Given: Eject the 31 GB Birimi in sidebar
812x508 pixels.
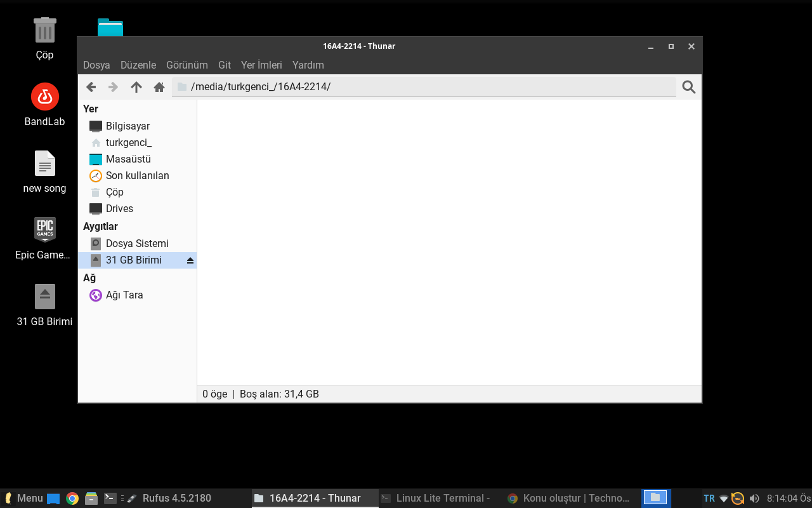Looking at the screenshot, I should pos(190,260).
